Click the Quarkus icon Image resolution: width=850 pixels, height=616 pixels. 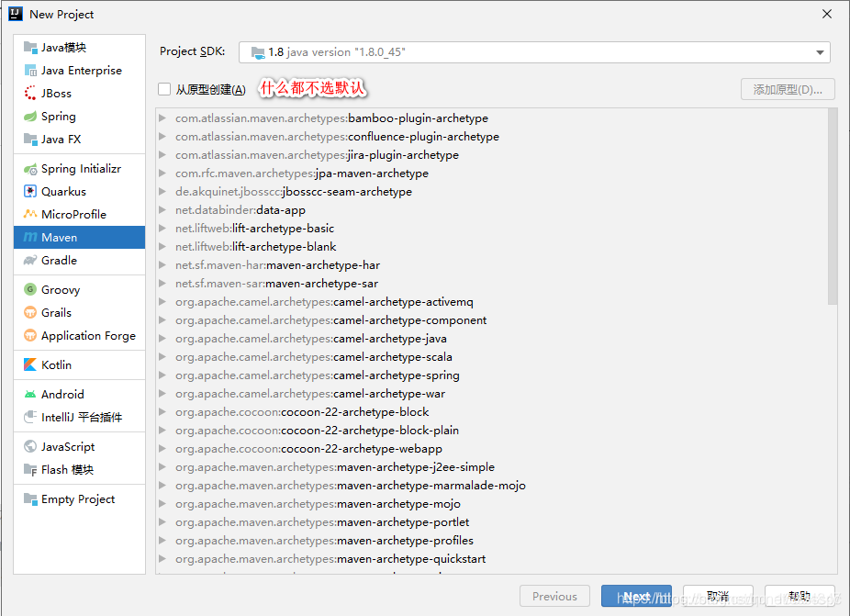tap(30, 192)
